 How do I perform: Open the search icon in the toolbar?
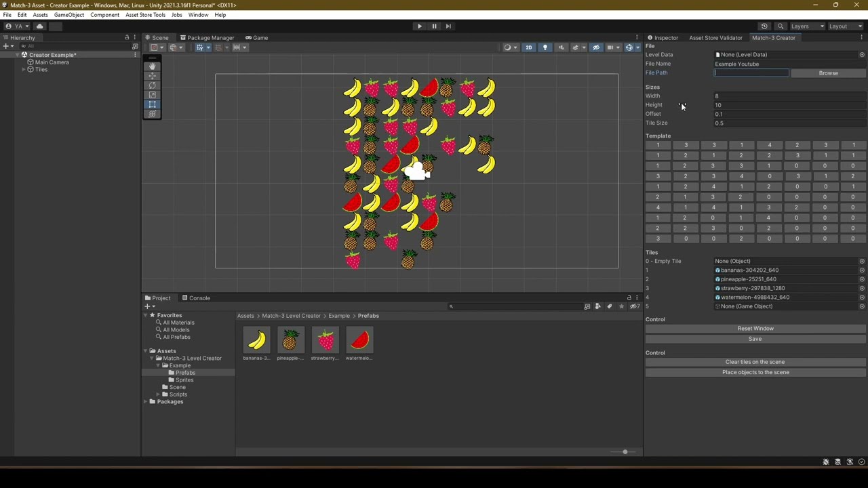point(781,26)
